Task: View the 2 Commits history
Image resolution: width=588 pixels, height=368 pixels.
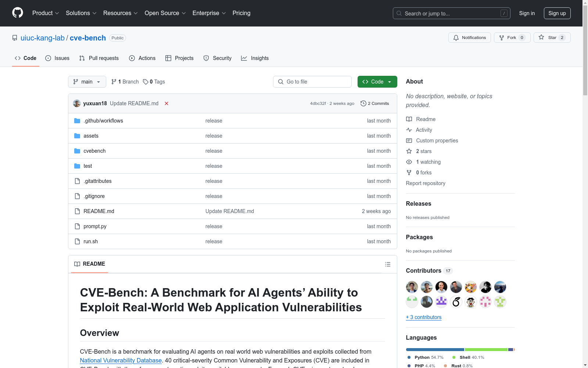Action: (375, 103)
